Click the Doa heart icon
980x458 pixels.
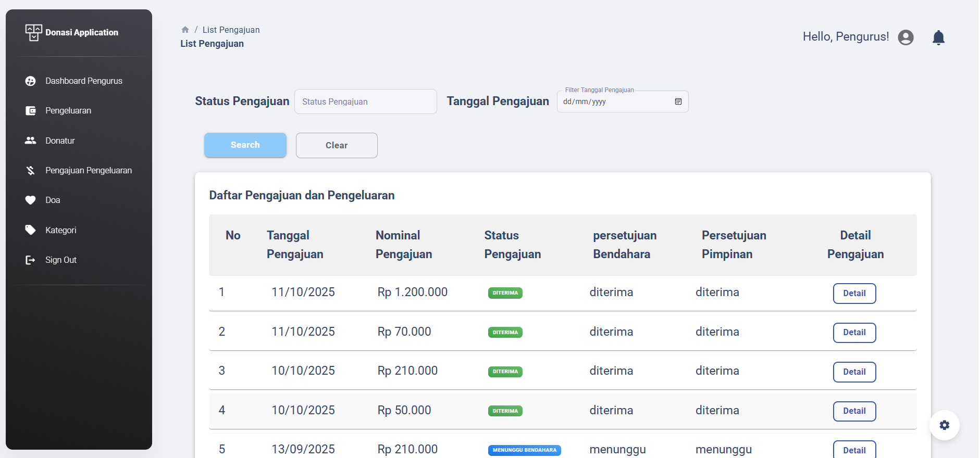pos(31,200)
